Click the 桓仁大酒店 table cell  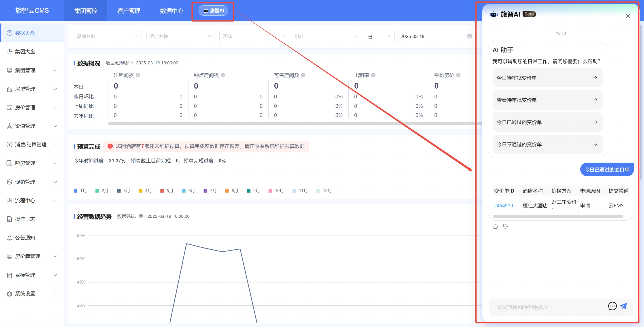[x=535, y=206]
